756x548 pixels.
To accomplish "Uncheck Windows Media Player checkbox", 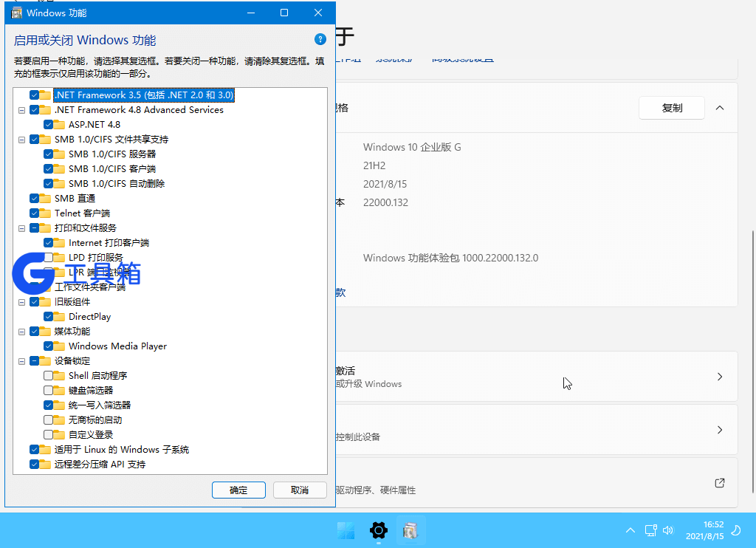I will point(48,346).
